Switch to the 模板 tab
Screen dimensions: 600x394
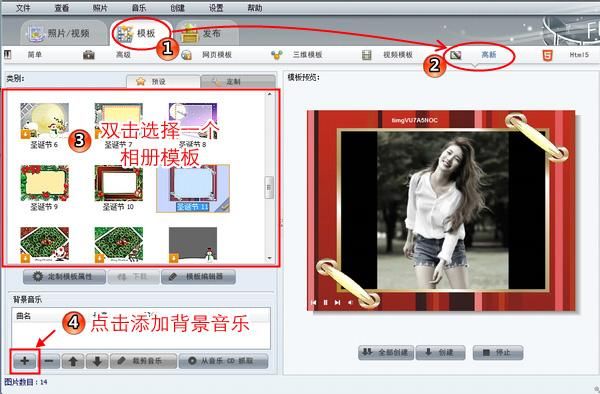point(140,34)
